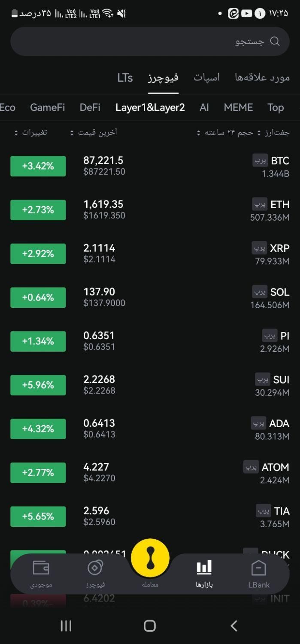Open the wallet (موجودی) icon
Screen dimensions: 300x644
[41, 568]
